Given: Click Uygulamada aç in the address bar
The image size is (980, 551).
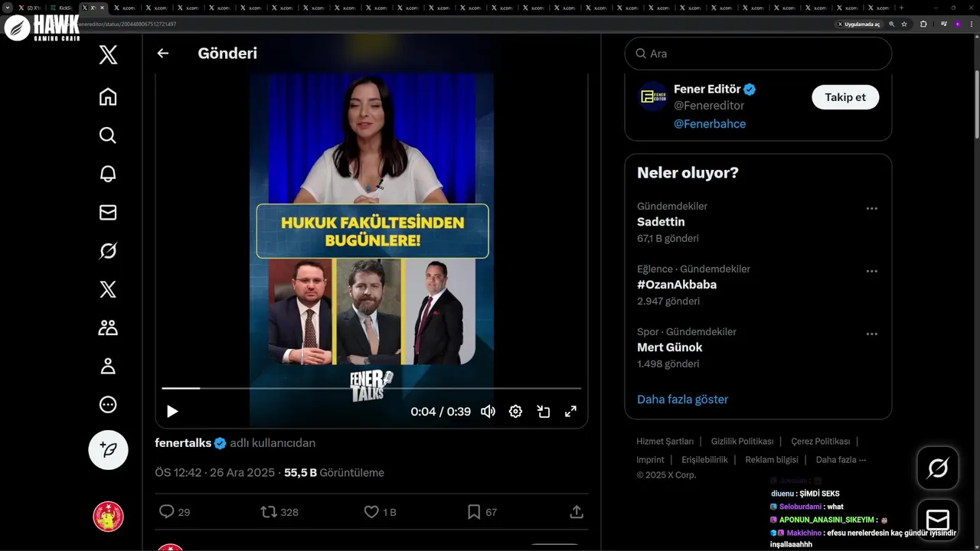Looking at the screenshot, I should pyautogui.click(x=858, y=24).
